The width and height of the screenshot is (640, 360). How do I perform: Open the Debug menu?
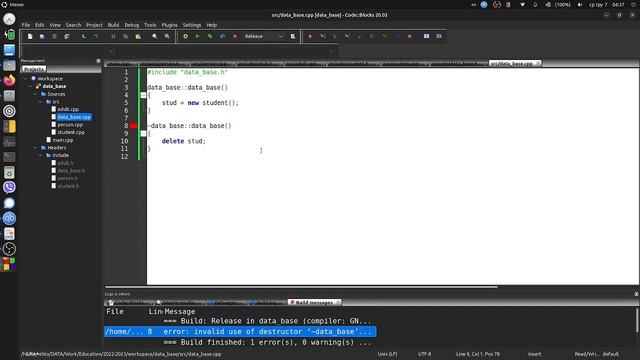(131, 25)
